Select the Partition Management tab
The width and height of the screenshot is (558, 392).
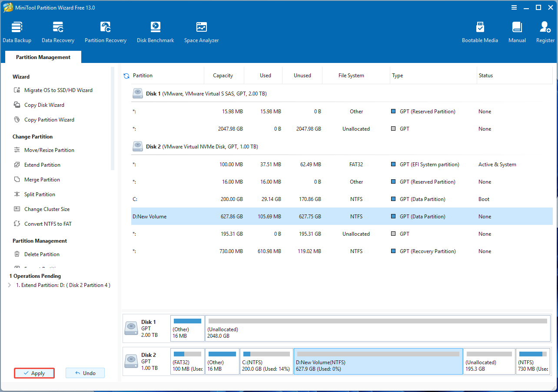click(x=43, y=57)
